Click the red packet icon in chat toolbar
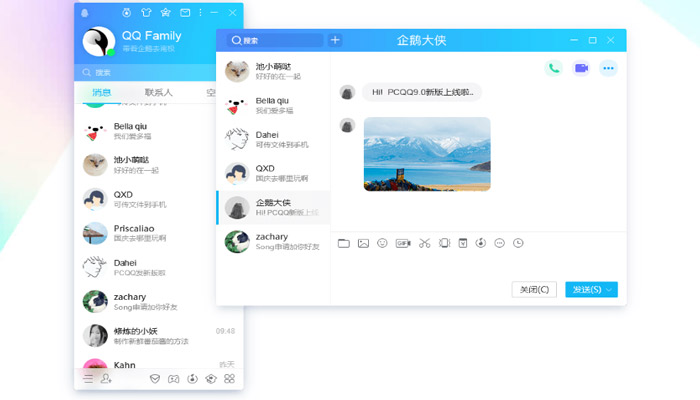This screenshot has height=400, width=700. (x=463, y=243)
